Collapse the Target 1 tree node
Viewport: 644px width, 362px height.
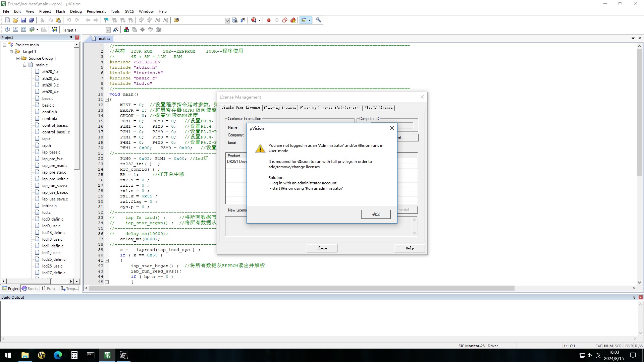pos(11,52)
